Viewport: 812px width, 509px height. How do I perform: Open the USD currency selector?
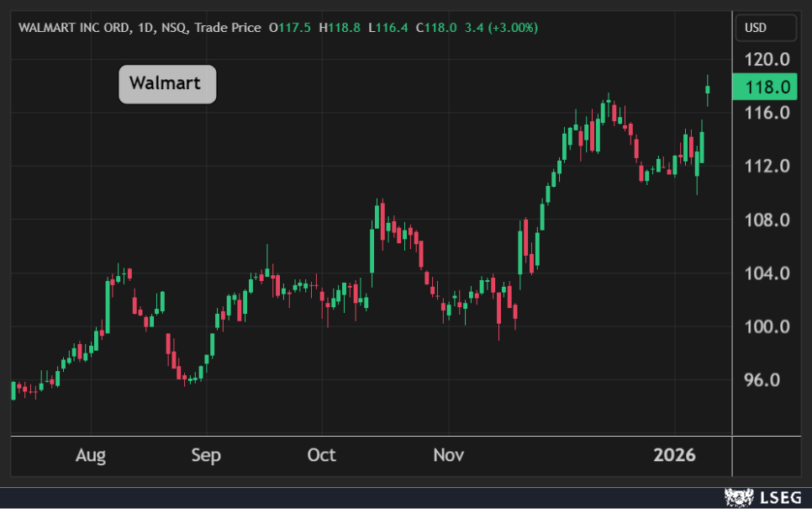pos(766,28)
